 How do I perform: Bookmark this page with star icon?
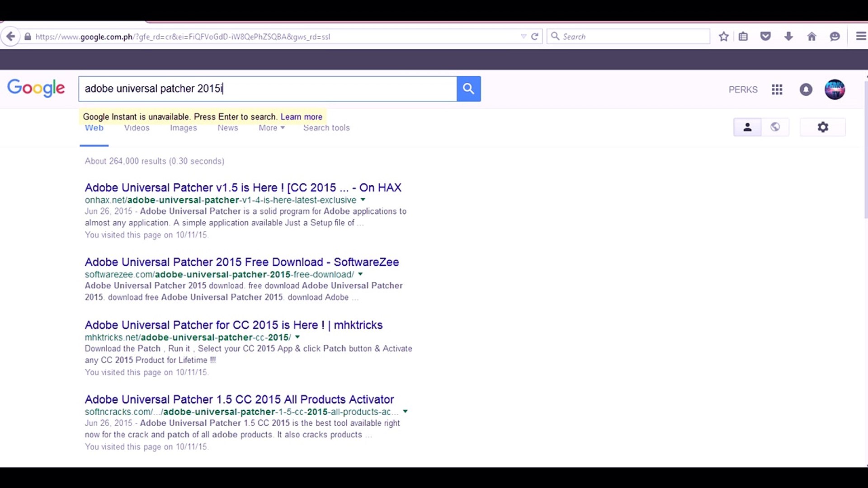click(x=724, y=37)
